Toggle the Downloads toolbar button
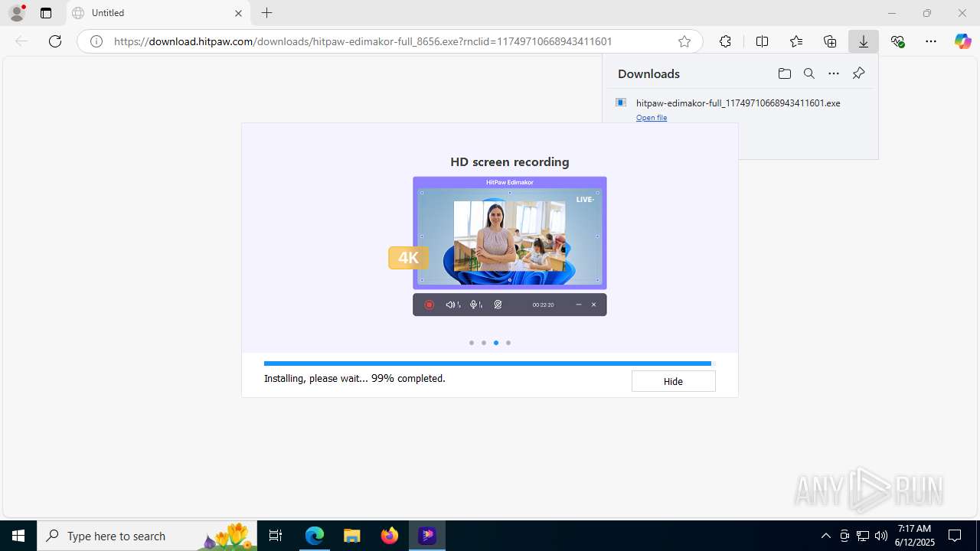980x551 pixels. 864,41
